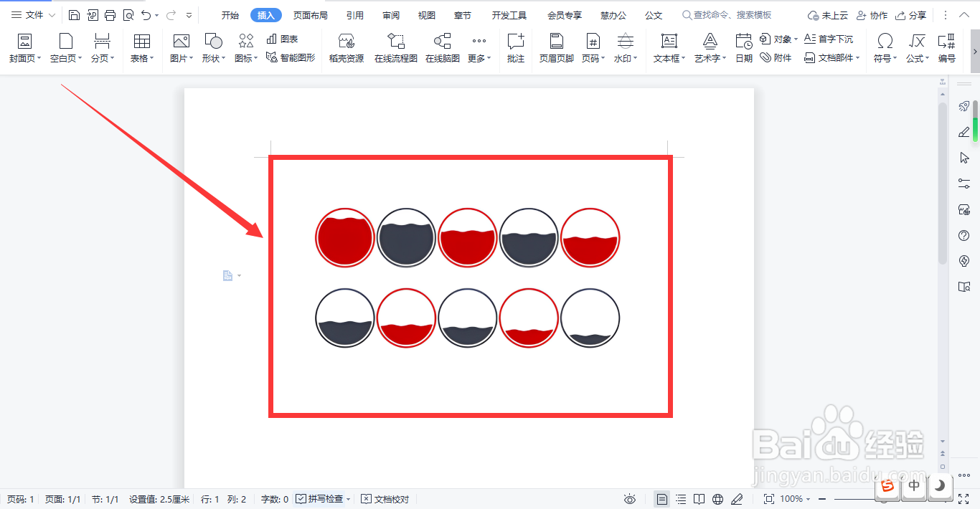Switch to reading view in status bar
This screenshot has height=509, width=980.
pyautogui.click(x=699, y=499)
